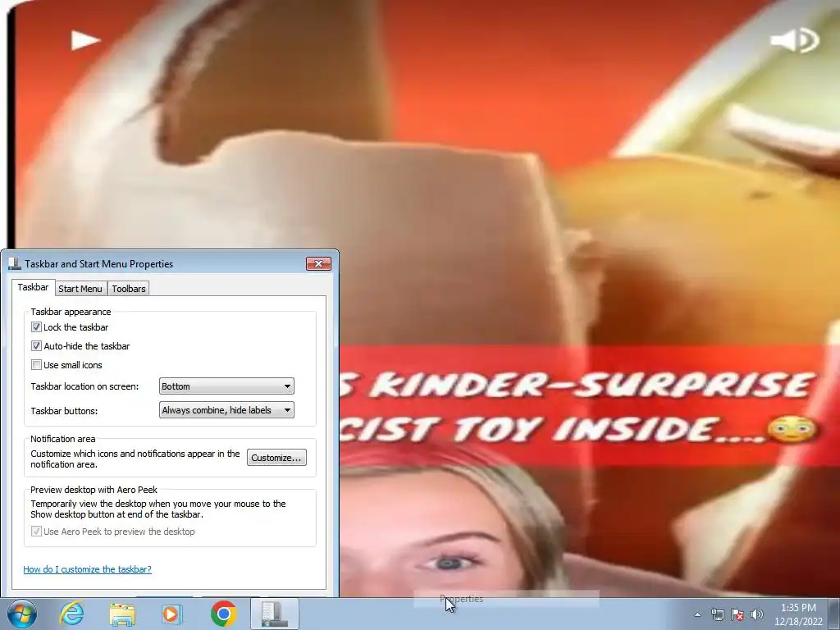Switch to the Start Menu tab
Image resolution: width=840 pixels, height=630 pixels.
tap(80, 289)
